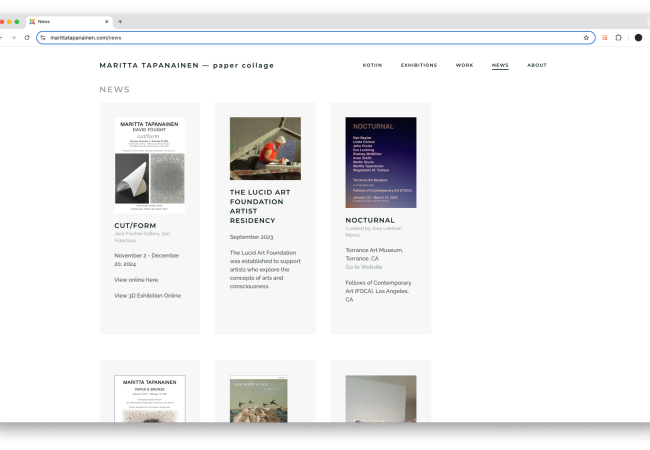Click the View 3D Exhibition Online link
This screenshot has width=650, height=450.
(147, 296)
